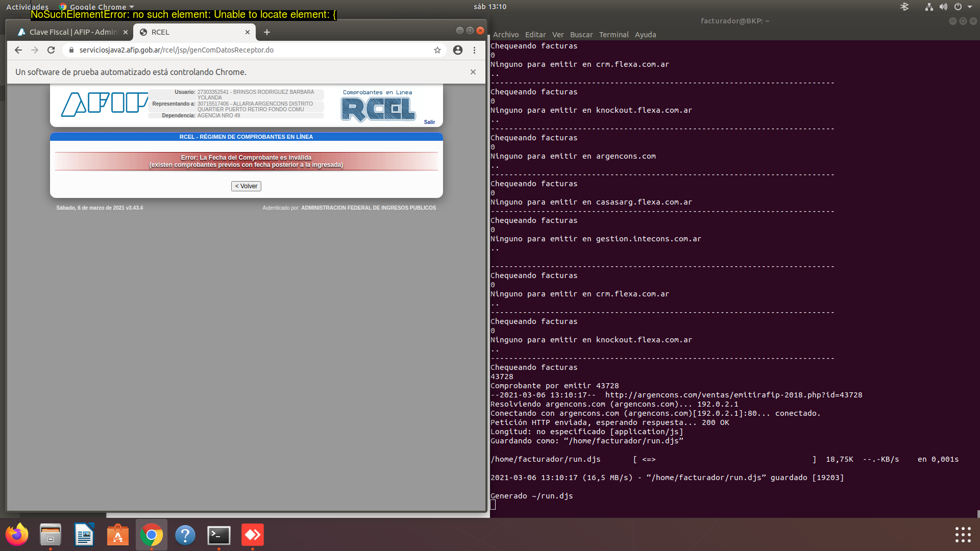Viewport: 980px width, 551px height.
Task: Click RCEL régimen header bar
Action: [246, 137]
